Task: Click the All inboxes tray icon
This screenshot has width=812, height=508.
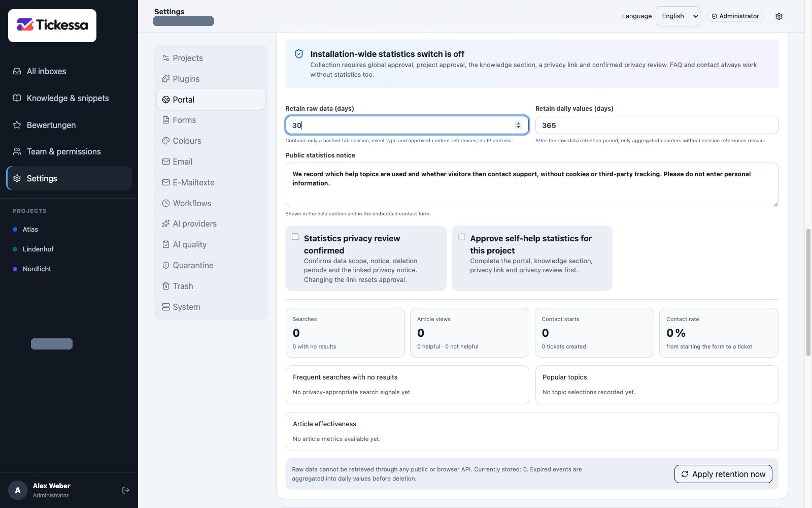Action: coord(17,71)
